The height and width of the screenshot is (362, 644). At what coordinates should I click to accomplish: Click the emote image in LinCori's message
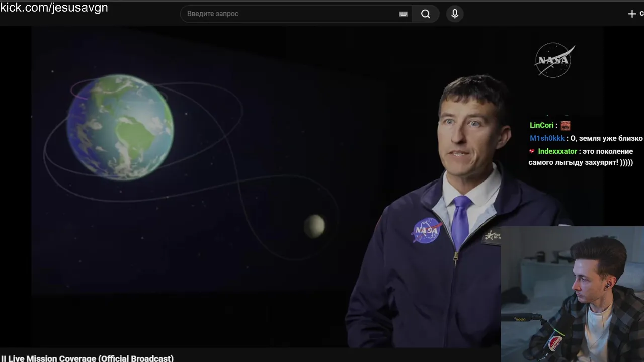pos(566,125)
